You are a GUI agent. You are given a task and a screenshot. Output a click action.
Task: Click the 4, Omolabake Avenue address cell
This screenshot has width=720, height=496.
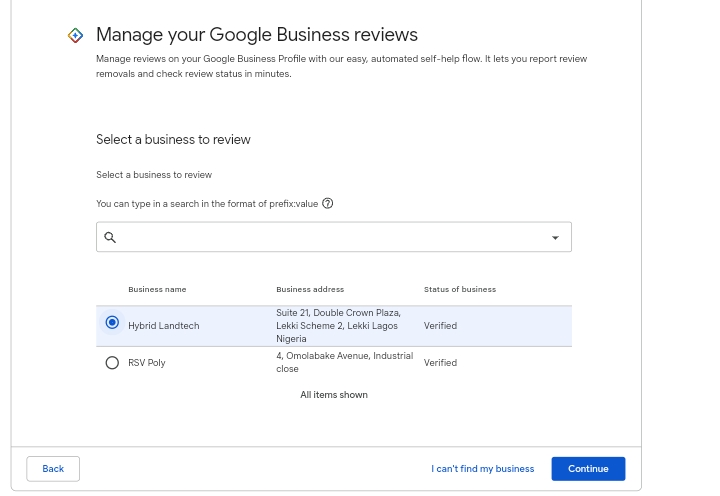344,362
